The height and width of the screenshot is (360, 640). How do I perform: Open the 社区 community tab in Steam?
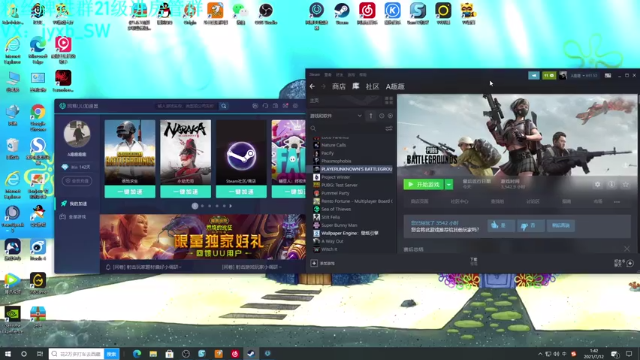tap(372, 87)
